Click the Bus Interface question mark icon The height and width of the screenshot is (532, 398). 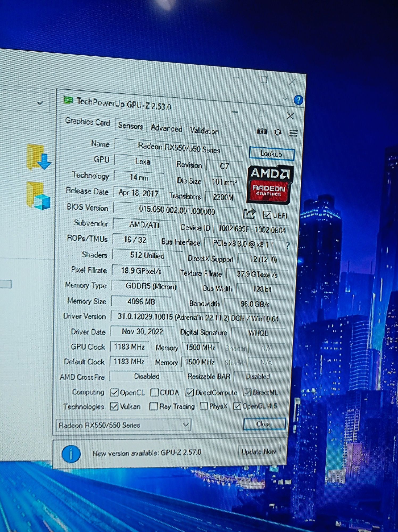[288, 246]
